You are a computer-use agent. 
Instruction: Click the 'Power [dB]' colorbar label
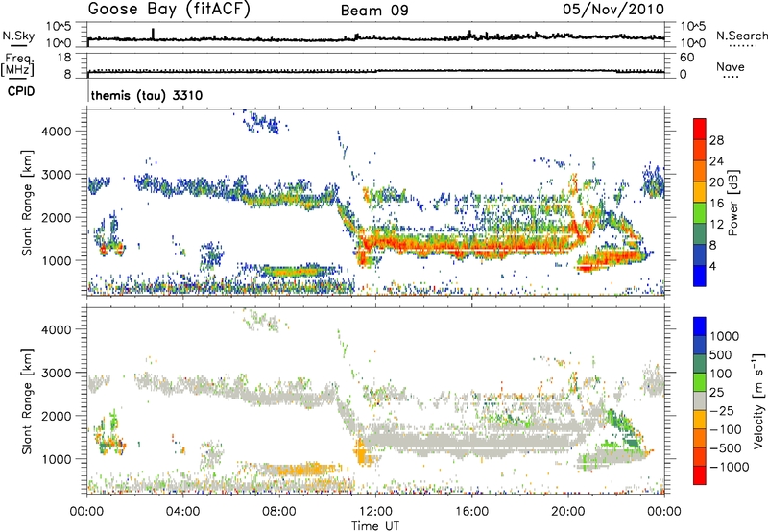(x=733, y=203)
